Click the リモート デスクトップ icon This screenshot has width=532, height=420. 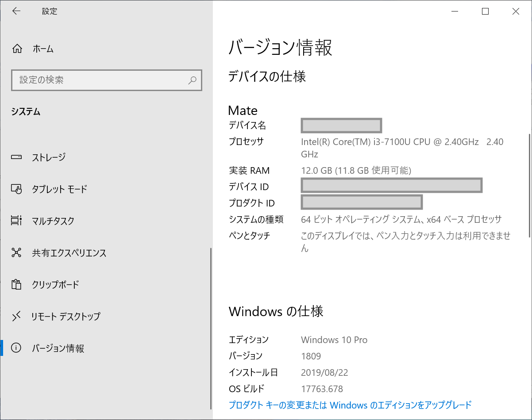16,317
